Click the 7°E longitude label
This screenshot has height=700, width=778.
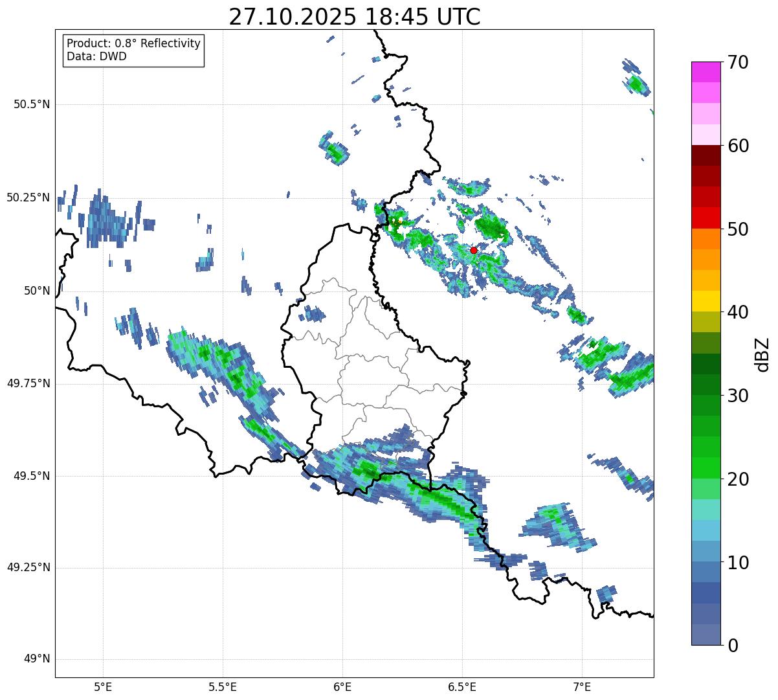click(582, 687)
